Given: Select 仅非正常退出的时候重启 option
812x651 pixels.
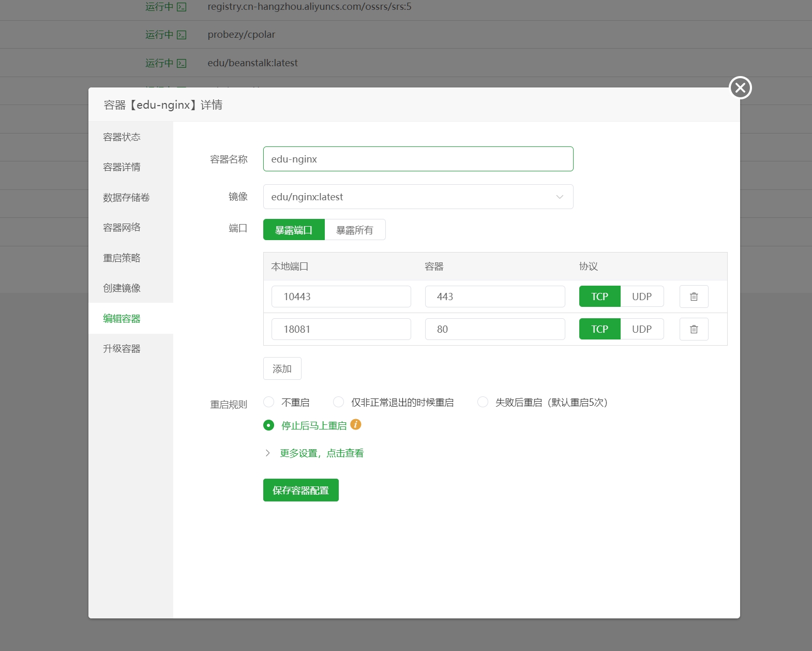Looking at the screenshot, I should tap(339, 402).
